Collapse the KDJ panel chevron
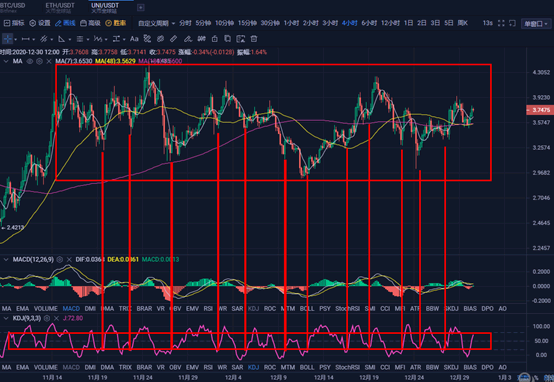This screenshot has width=554, height=382. (x=6, y=318)
